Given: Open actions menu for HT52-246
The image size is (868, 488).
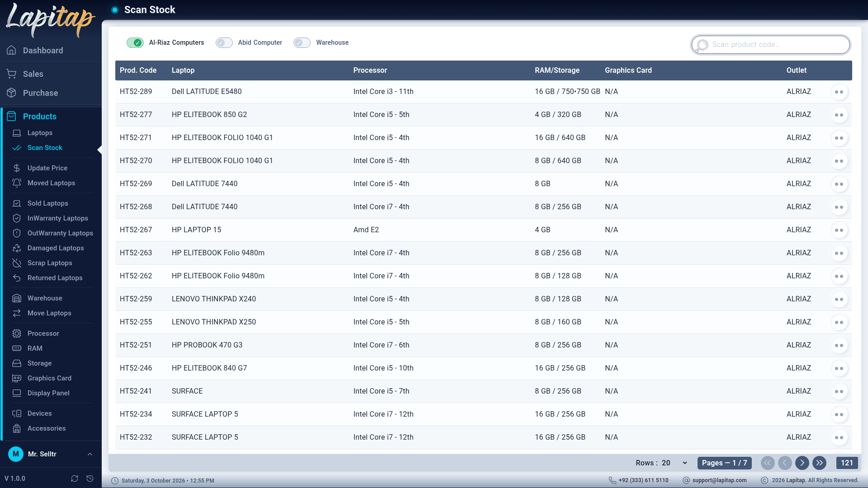Looking at the screenshot, I should 839,368.
